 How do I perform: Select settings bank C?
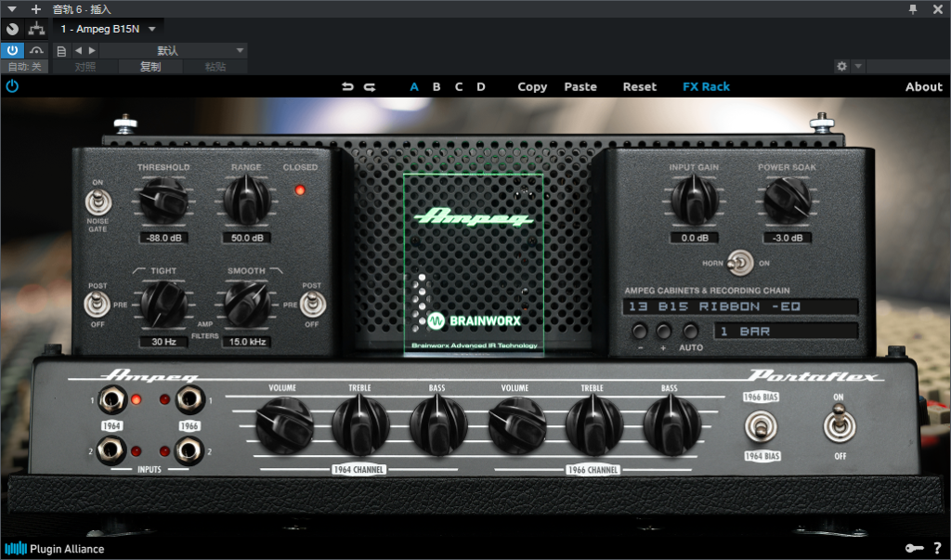[x=459, y=86]
